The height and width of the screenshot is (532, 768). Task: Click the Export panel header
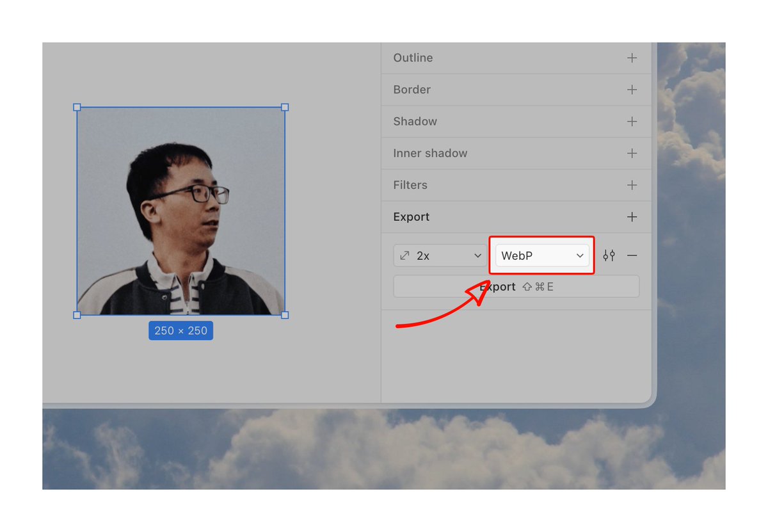coord(412,216)
